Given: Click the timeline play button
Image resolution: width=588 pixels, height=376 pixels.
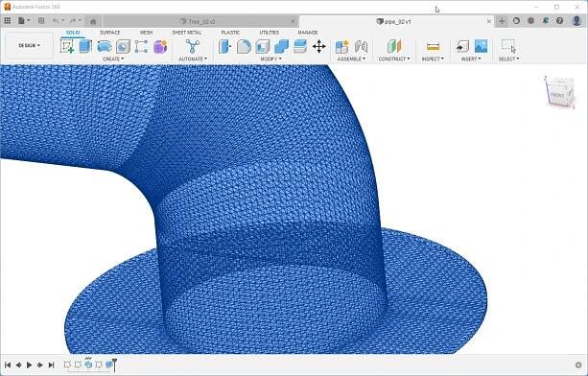Looking at the screenshot, I should point(29,364).
